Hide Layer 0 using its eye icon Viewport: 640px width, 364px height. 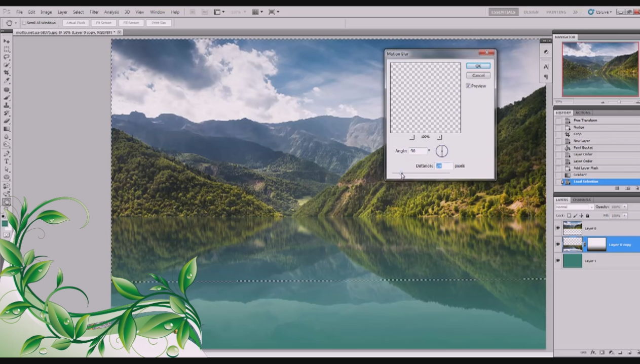click(557, 228)
